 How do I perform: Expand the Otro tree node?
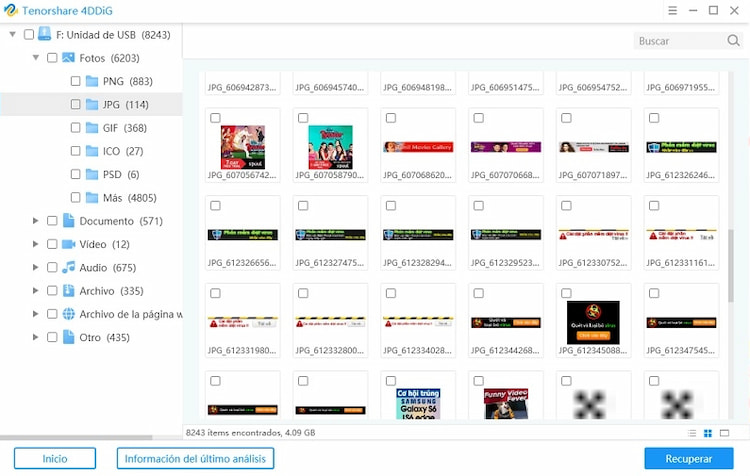point(35,337)
